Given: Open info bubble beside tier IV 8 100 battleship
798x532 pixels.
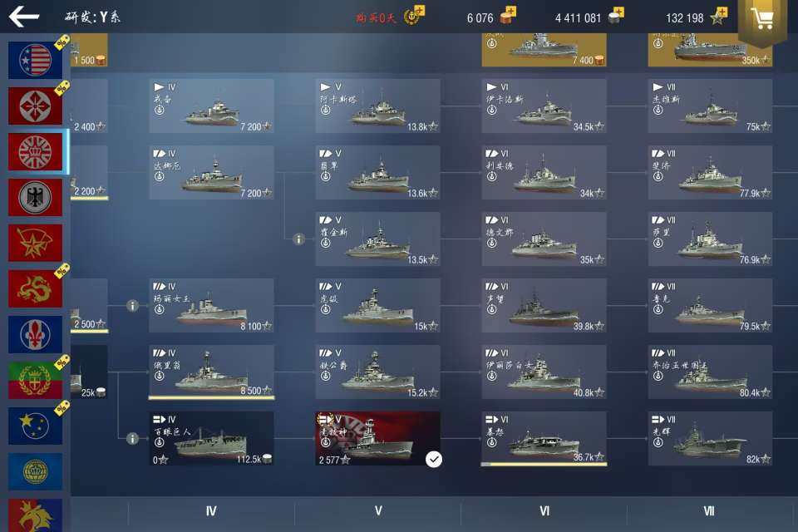Looking at the screenshot, I should click(x=132, y=305).
